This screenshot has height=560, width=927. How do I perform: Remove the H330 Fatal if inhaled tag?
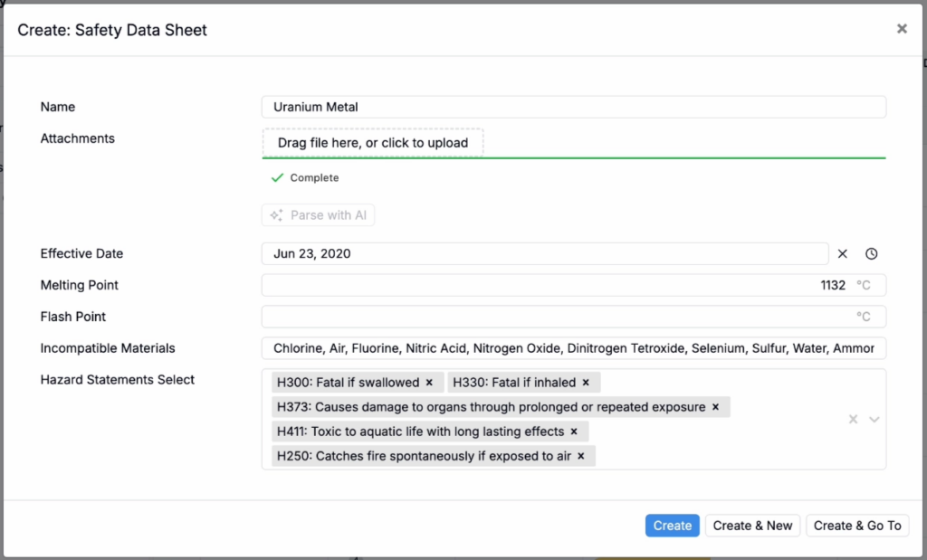click(x=586, y=383)
